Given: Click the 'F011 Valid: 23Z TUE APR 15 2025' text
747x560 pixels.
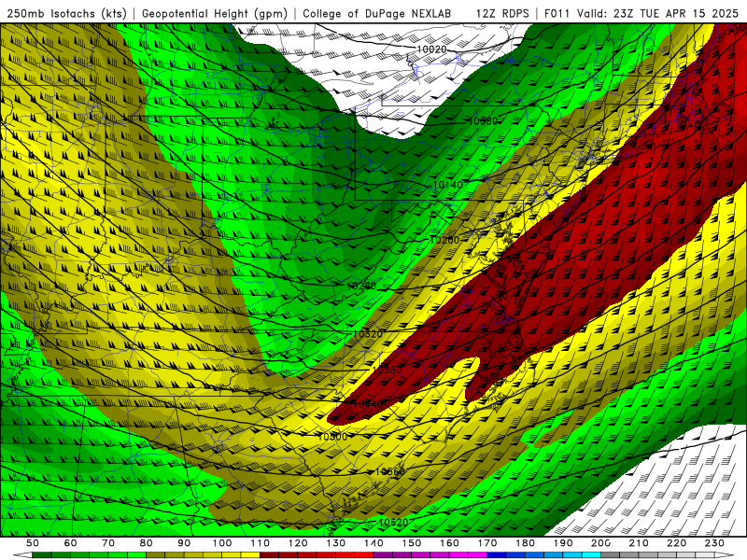Looking at the screenshot, I should tap(641, 14).
